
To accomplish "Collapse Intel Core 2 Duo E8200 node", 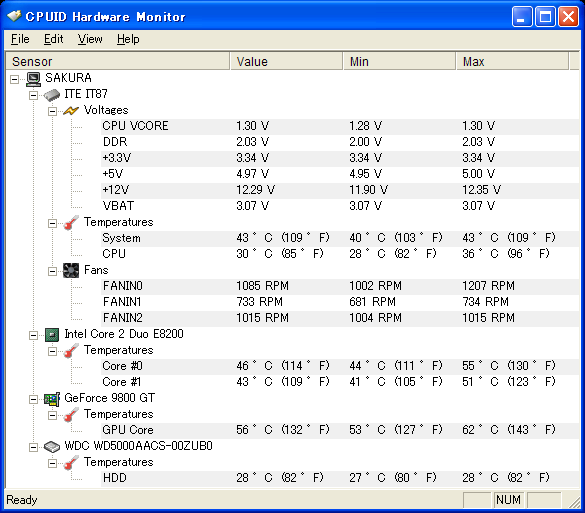I will 33,335.
